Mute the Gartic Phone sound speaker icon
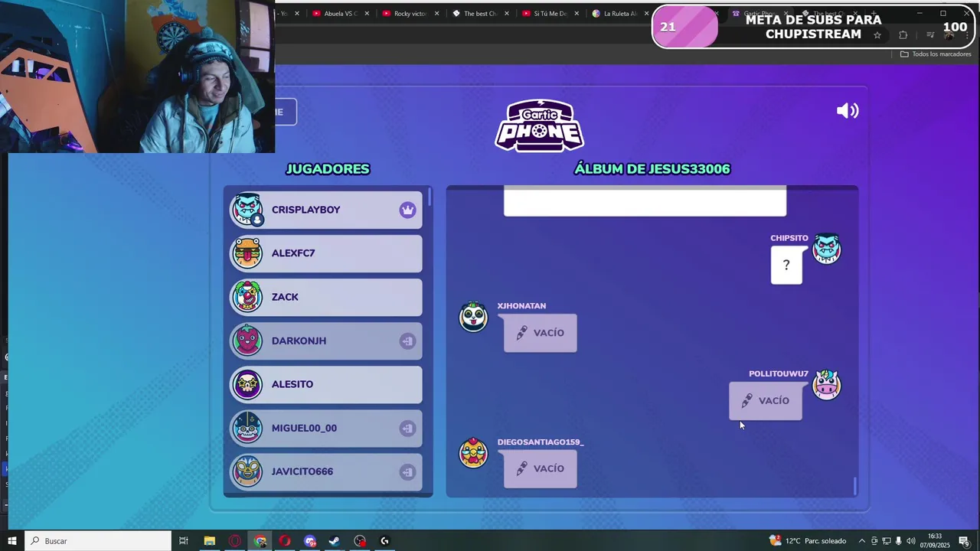Image resolution: width=980 pixels, height=551 pixels. 848,111
